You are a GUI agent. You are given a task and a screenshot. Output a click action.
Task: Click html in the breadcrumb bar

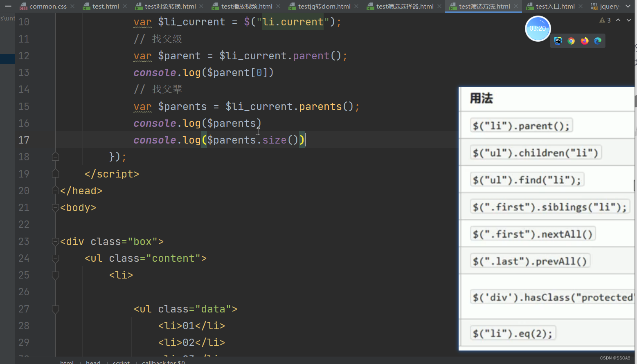click(67, 362)
